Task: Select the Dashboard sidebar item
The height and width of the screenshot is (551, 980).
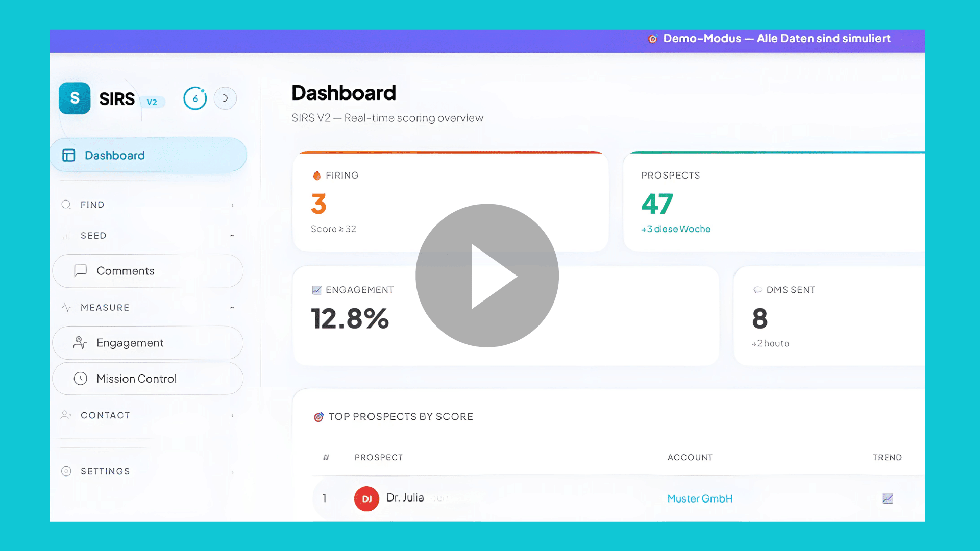Action: pyautogui.click(x=149, y=155)
